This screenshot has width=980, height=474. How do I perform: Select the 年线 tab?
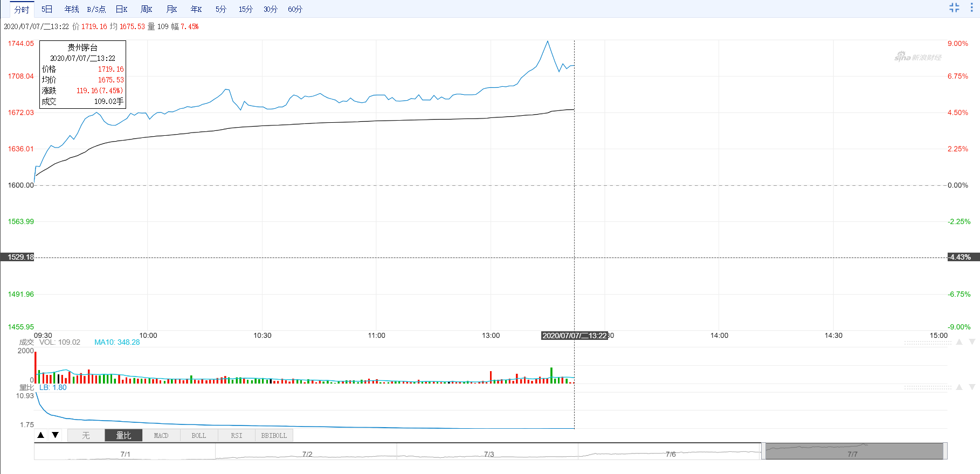point(72,9)
